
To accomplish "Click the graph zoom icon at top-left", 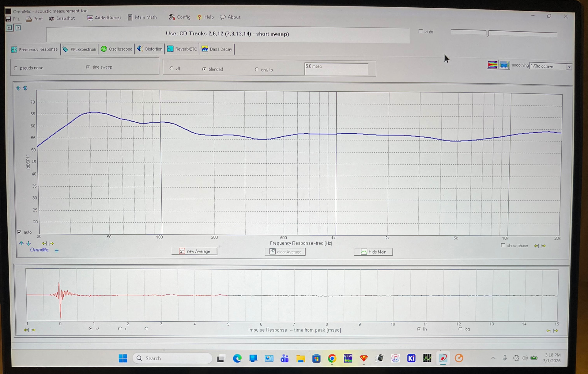I will pyautogui.click(x=18, y=88).
